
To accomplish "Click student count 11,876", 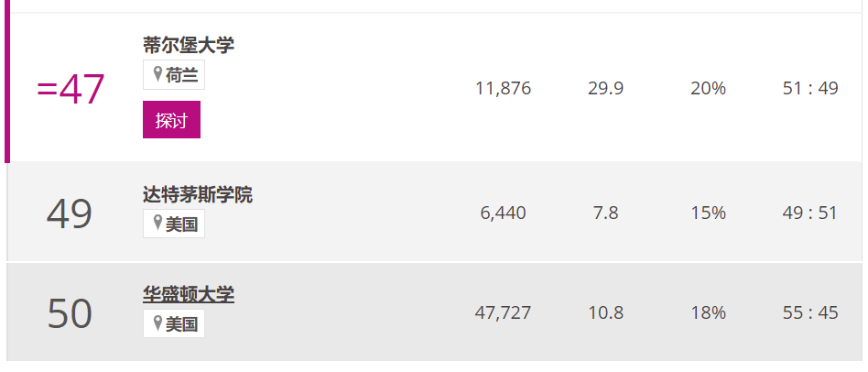I will pyautogui.click(x=504, y=89).
